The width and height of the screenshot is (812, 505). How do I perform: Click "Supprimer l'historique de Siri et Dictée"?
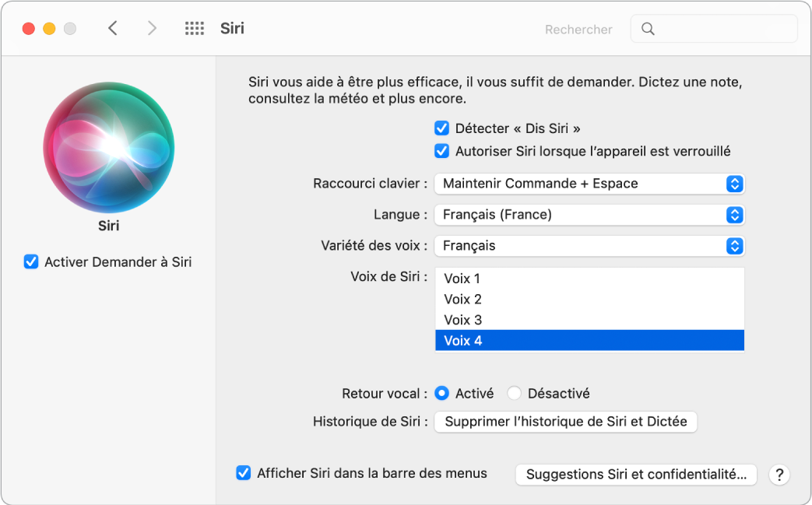pos(565,422)
